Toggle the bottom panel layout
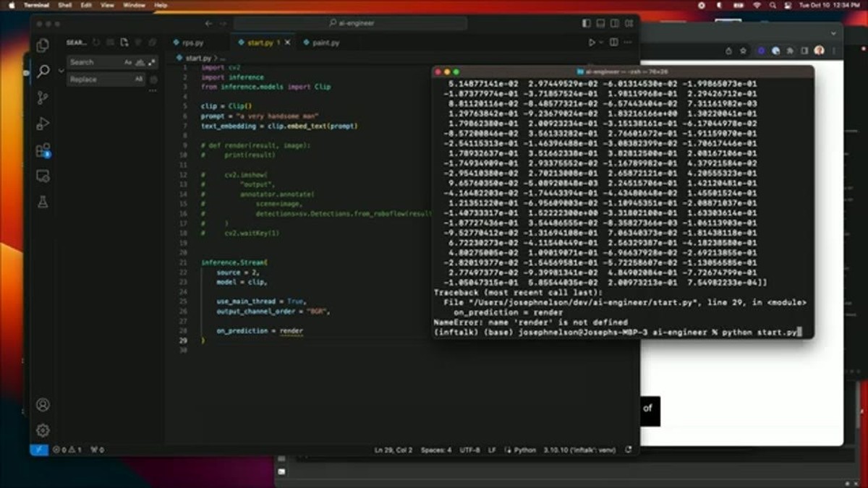868x488 pixels. pyautogui.click(x=601, y=23)
